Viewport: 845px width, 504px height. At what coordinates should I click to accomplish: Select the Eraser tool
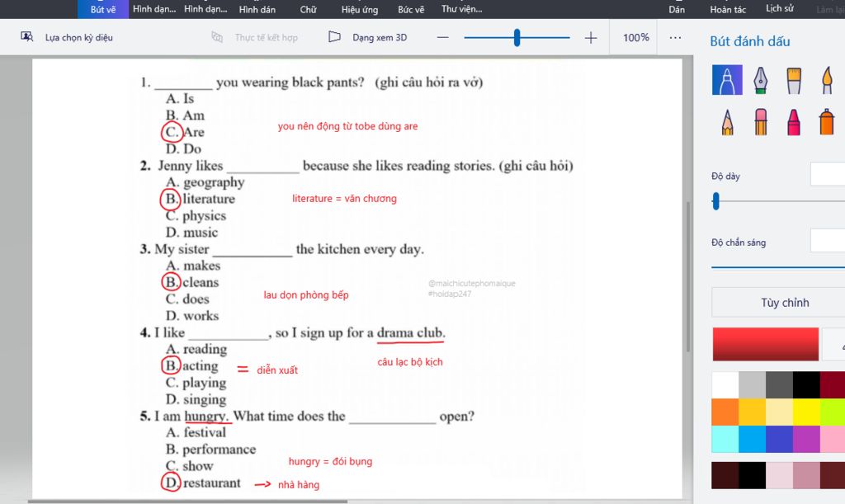[760, 121]
